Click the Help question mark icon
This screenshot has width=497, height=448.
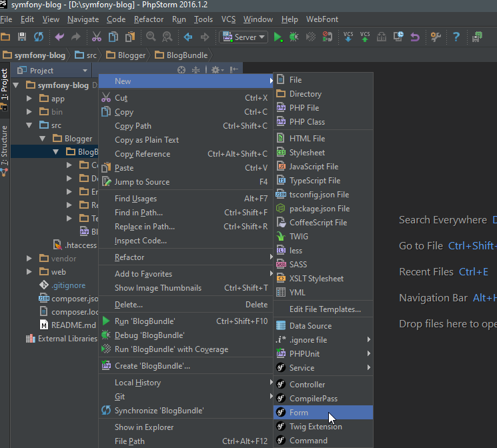[457, 37]
